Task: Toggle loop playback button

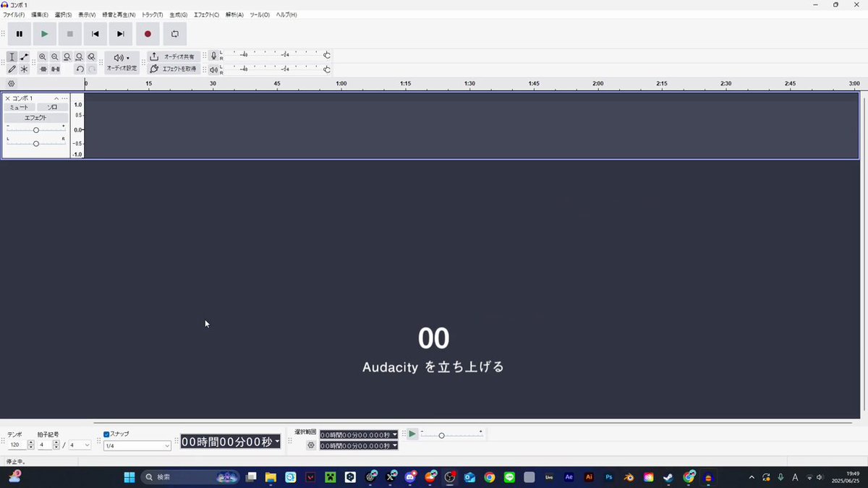Action: click(175, 34)
